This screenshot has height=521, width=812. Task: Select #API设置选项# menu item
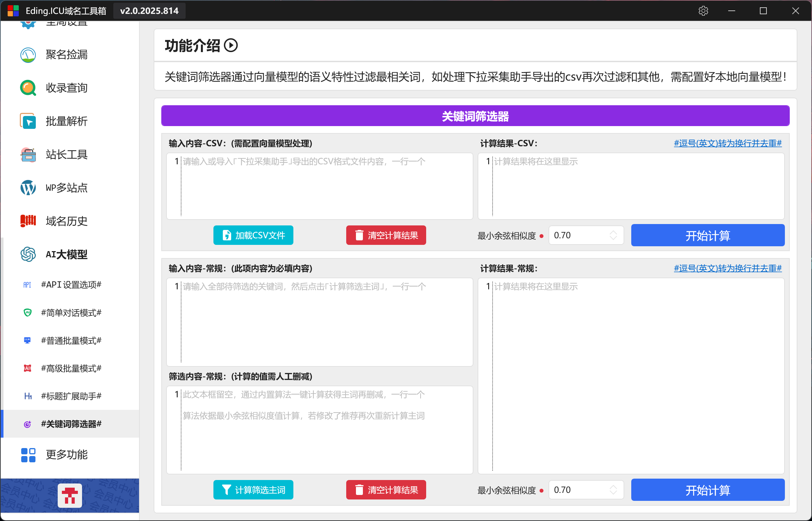(x=71, y=285)
